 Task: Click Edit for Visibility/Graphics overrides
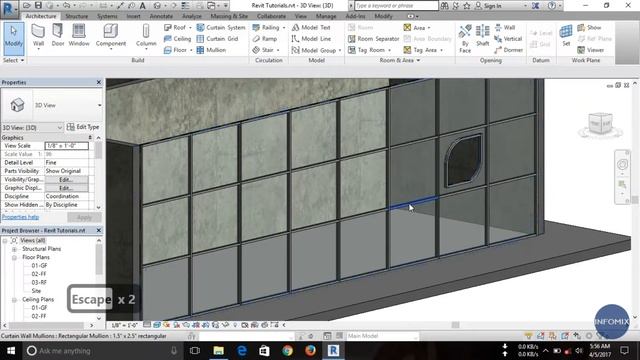[x=66, y=180]
